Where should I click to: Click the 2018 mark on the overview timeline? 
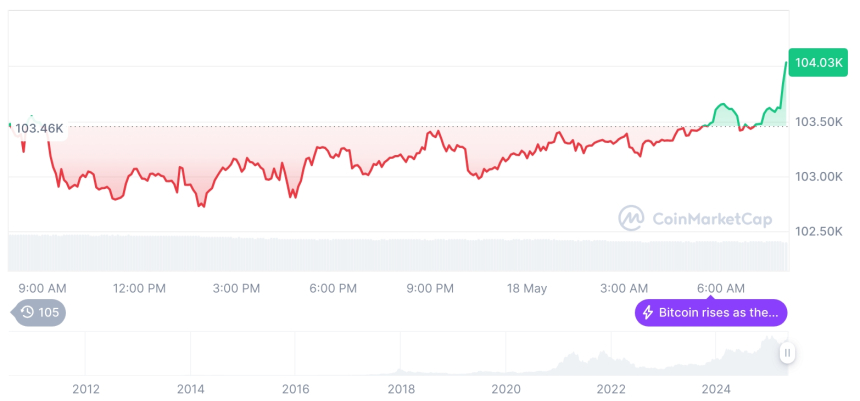pyautogui.click(x=401, y=389)
